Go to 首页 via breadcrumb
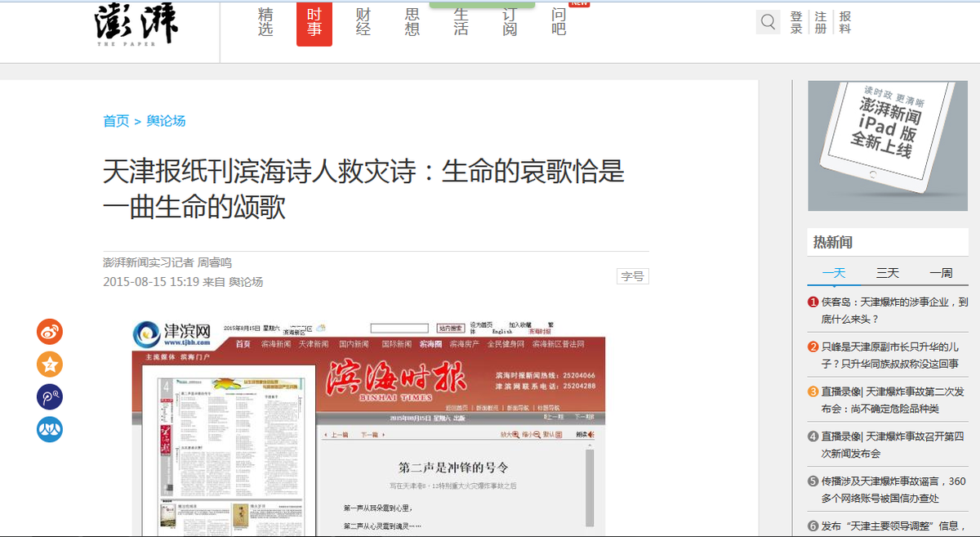Viewport: 980px width, 537px height. coord(116,121)
